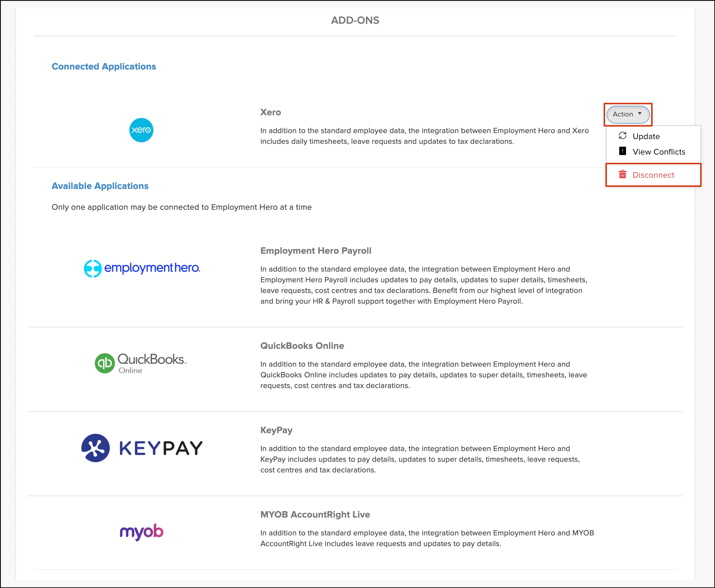Viewport: 715px width, 588px height.
Task: Click the Employment Hero logo
Action: [142, 268]
